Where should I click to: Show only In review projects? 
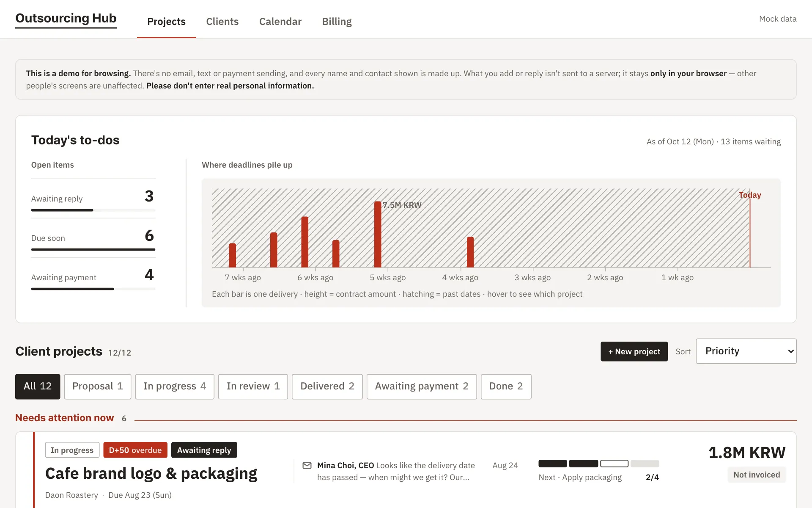pyautogui.click(x=253, y=386)
